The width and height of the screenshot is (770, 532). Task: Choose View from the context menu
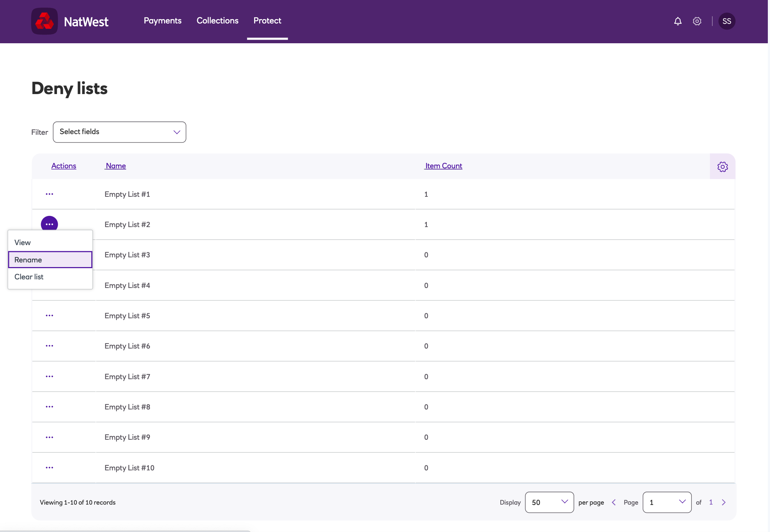(x=50, y=243)
